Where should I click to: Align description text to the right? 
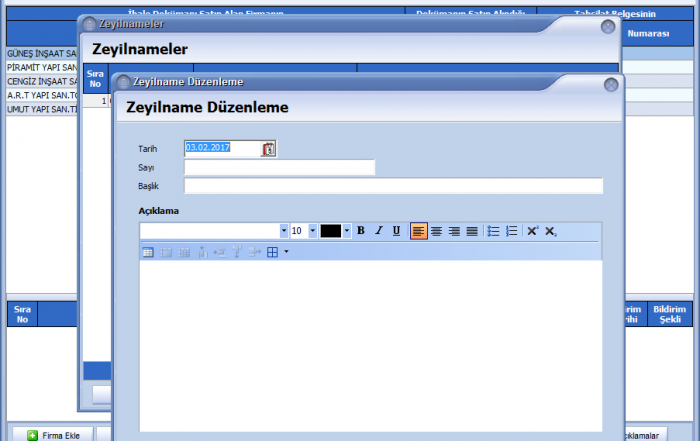454,231
